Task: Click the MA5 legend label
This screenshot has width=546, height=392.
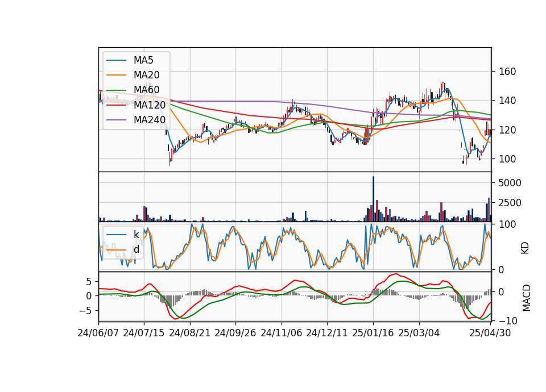Action: click(143, 60)
